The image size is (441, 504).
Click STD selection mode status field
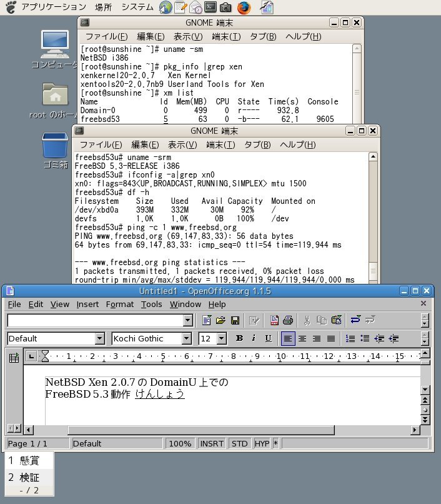(x=240, y=443)
